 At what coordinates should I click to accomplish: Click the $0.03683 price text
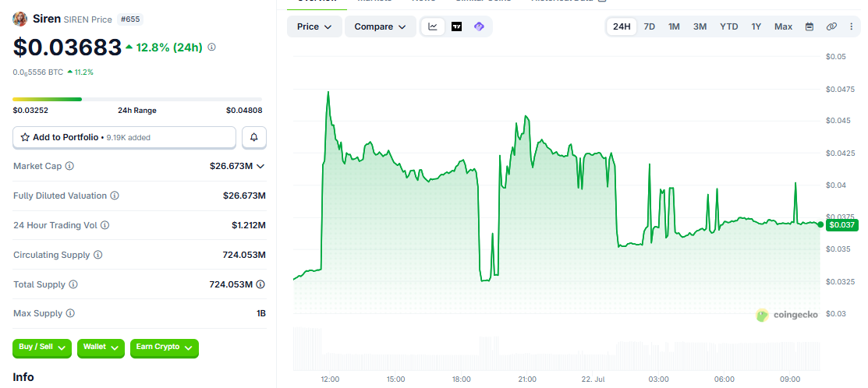pos(67,48)
